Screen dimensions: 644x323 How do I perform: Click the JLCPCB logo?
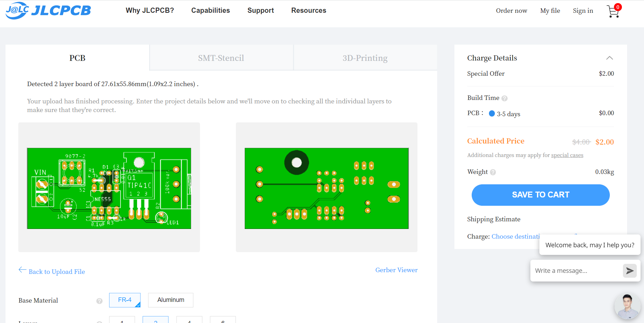click(48, 10)
